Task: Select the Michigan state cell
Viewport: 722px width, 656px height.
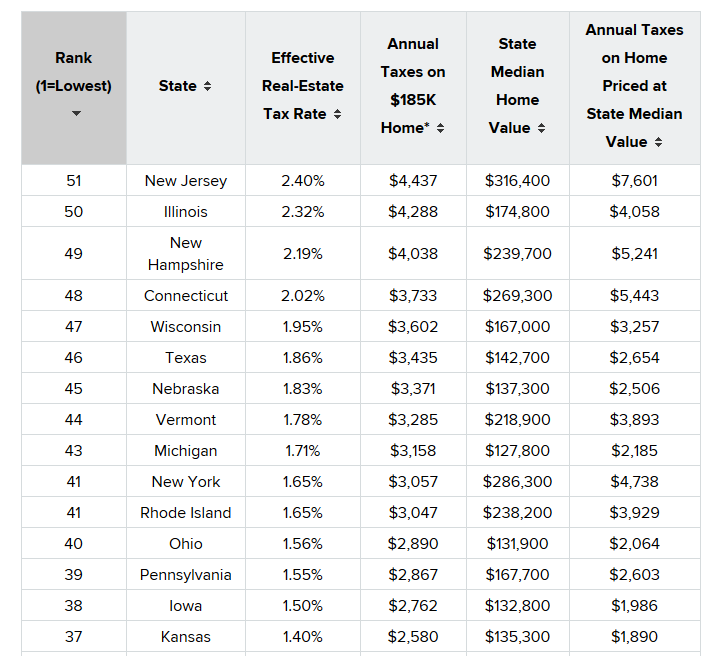Action: coord(186,451)
